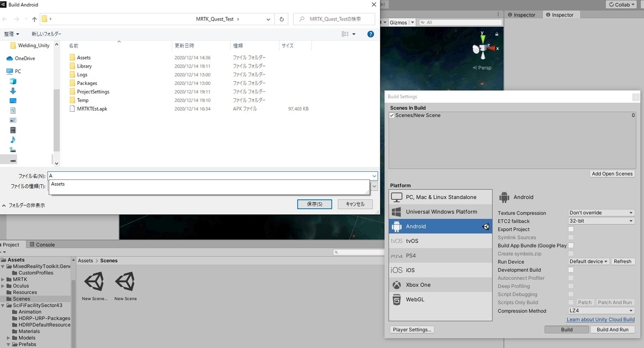This screenshot has width=644, height=348.
Task: Select the Library folder in file list
Action: point(80,66)
